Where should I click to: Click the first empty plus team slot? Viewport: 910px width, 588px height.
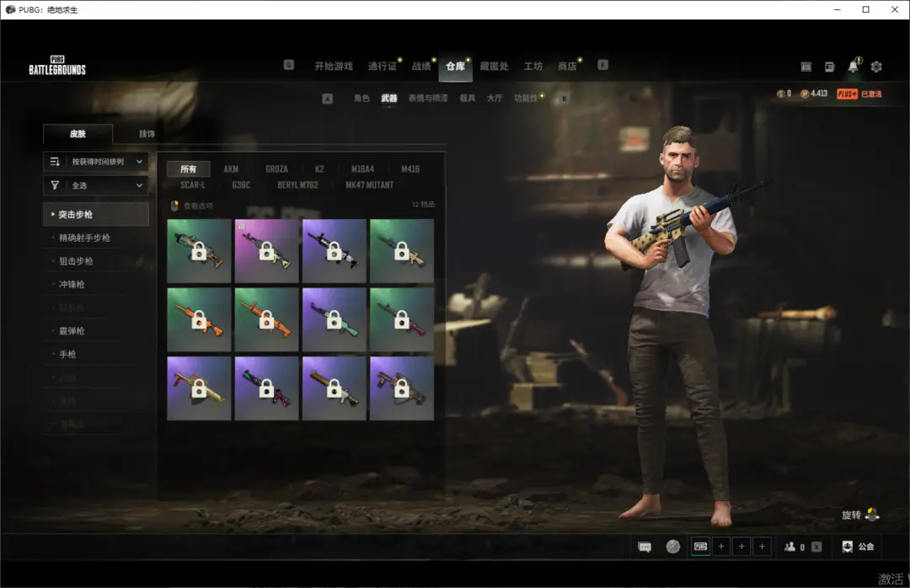click(x=721, y=547)
